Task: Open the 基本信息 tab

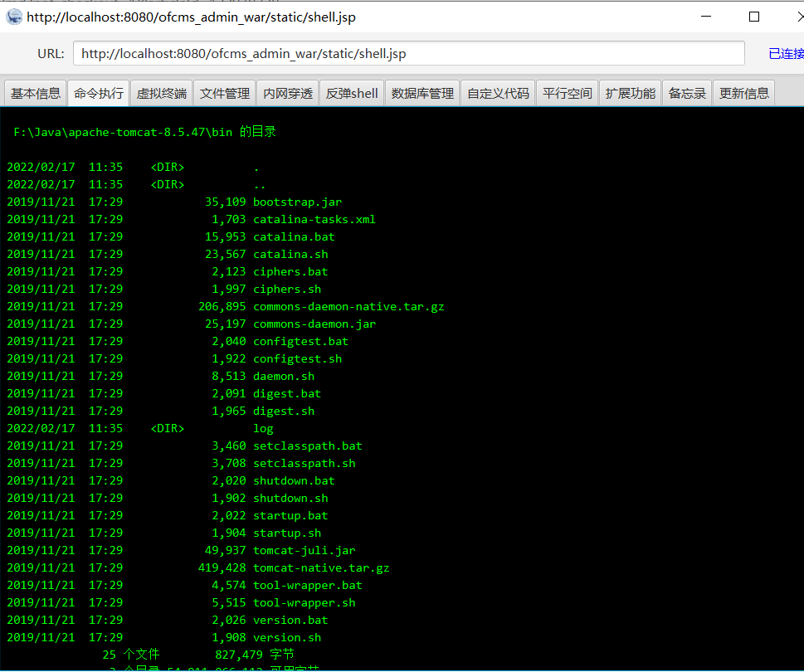Action: pyautogui.click(x=36, y=93)
